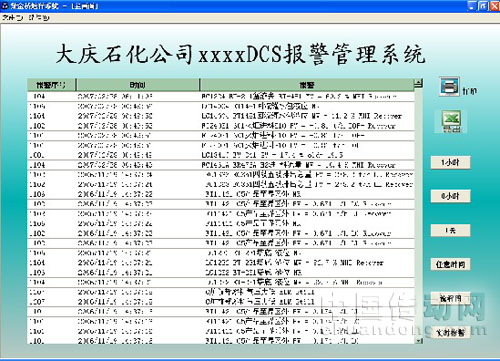Sort by the 时间 column header
Image resolution: width=500 pixels, height=361 pixels.
138,85
